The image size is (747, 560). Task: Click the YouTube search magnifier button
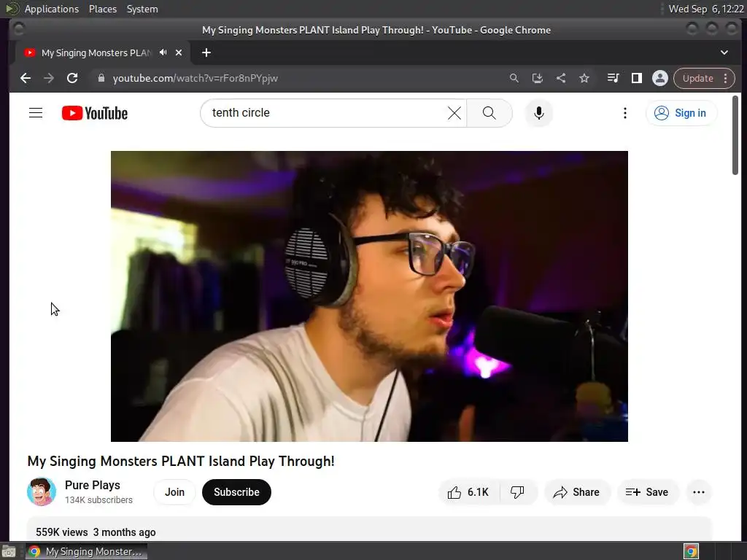point(489,113)
